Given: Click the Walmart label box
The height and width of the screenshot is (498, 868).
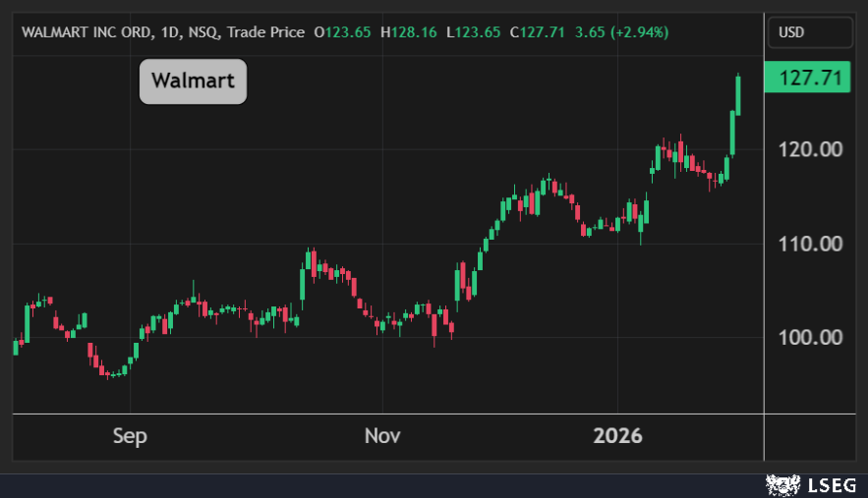Looking at the screenshot, I should (x=193, y=81).
